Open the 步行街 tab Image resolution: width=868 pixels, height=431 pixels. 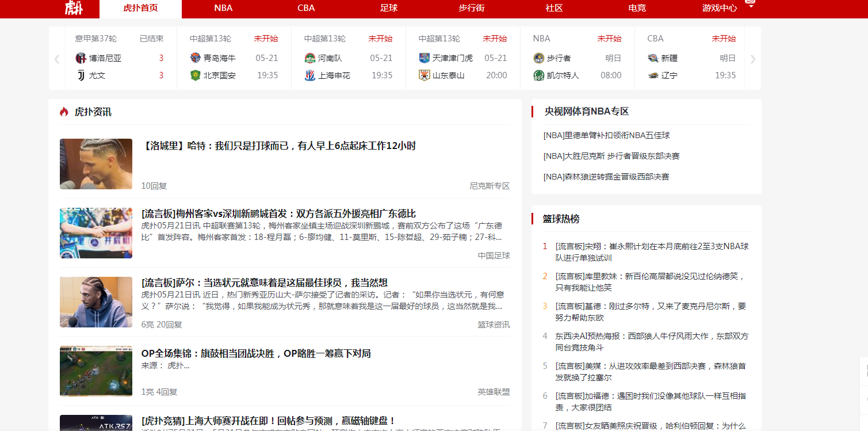472,8
